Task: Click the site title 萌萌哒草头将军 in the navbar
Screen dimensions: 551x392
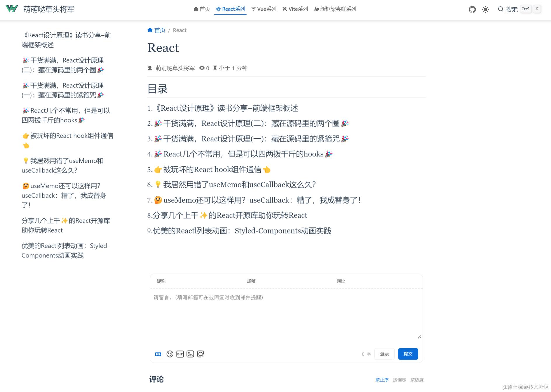Action: coord(49,9)
